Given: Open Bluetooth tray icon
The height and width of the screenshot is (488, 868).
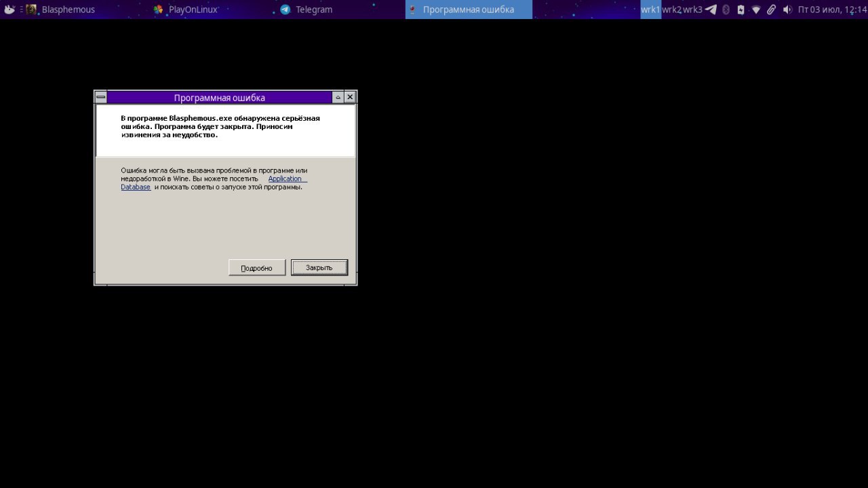Looking at the screenshot, I should pyautogui.click(x=726, y=10).
